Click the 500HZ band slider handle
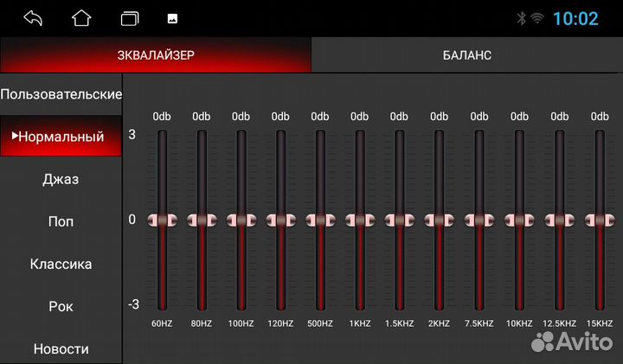 320,220
